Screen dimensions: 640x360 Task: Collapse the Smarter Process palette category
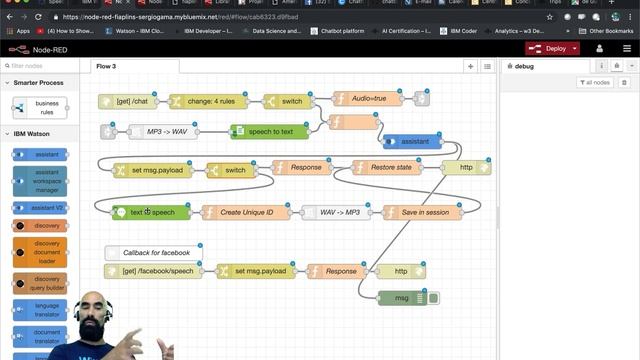[39, 83]
